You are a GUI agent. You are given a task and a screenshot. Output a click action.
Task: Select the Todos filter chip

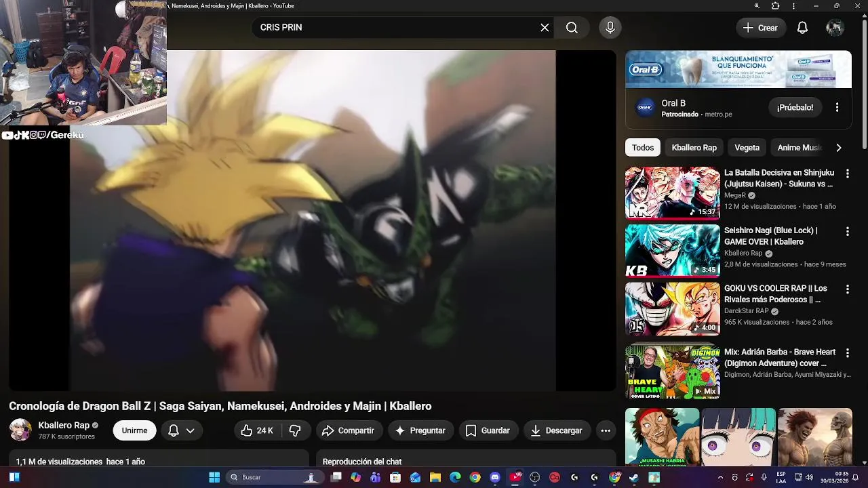643,148
